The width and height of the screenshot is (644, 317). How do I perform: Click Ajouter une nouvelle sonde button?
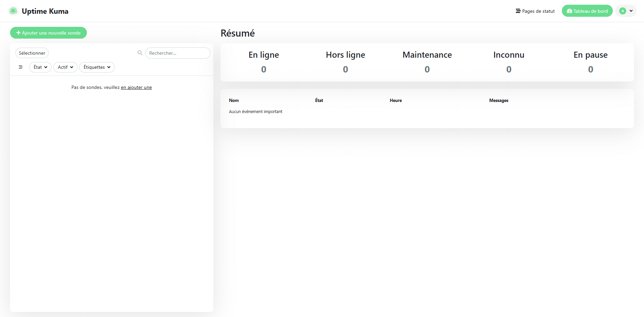(x=48, y=33)
